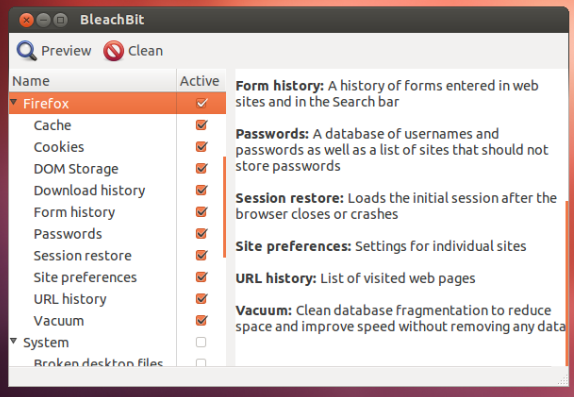Close the BleachBit window

pos(26,20)
